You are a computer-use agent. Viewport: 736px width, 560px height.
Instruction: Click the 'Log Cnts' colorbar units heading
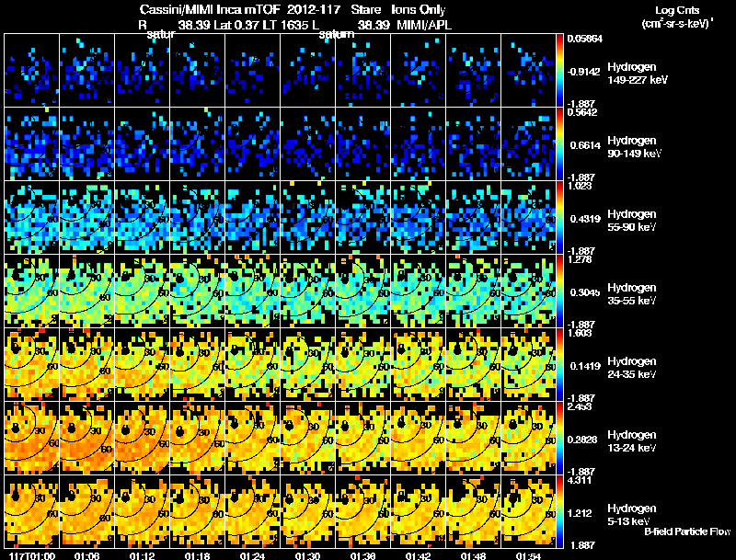click(x=677, y=10)
